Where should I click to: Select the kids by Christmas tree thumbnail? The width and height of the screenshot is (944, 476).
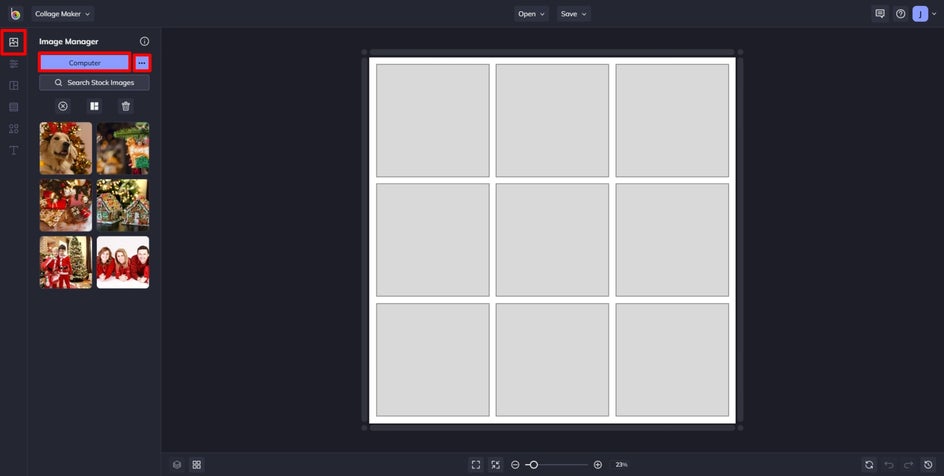pyautogui.click(x=66, y=262)
